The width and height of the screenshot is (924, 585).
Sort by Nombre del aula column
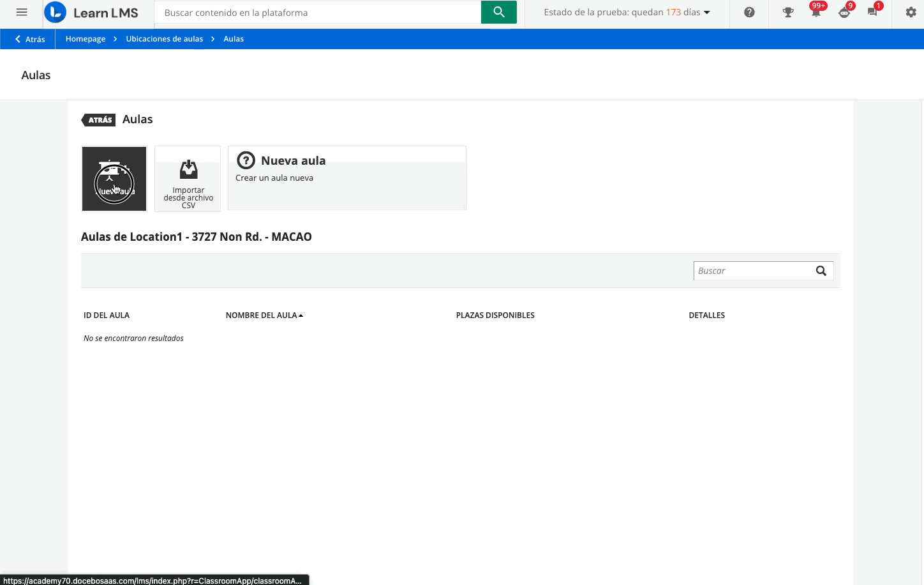click(264, 315)
